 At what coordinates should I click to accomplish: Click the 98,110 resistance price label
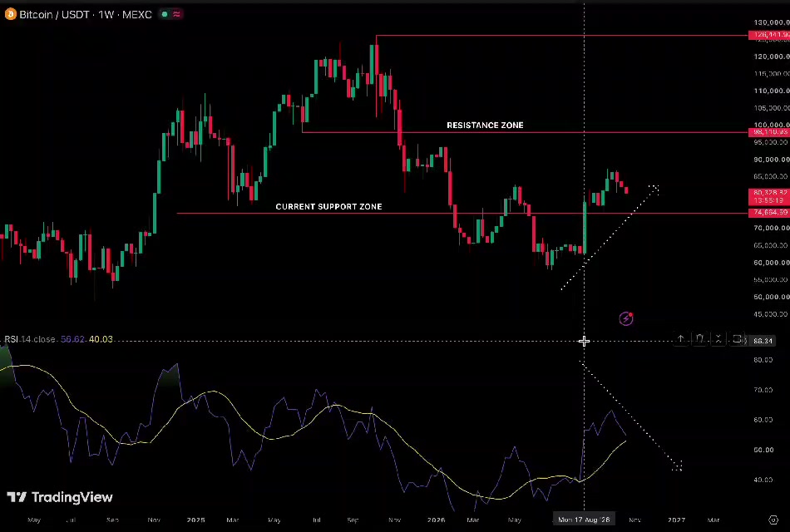[x=769, y=132]
